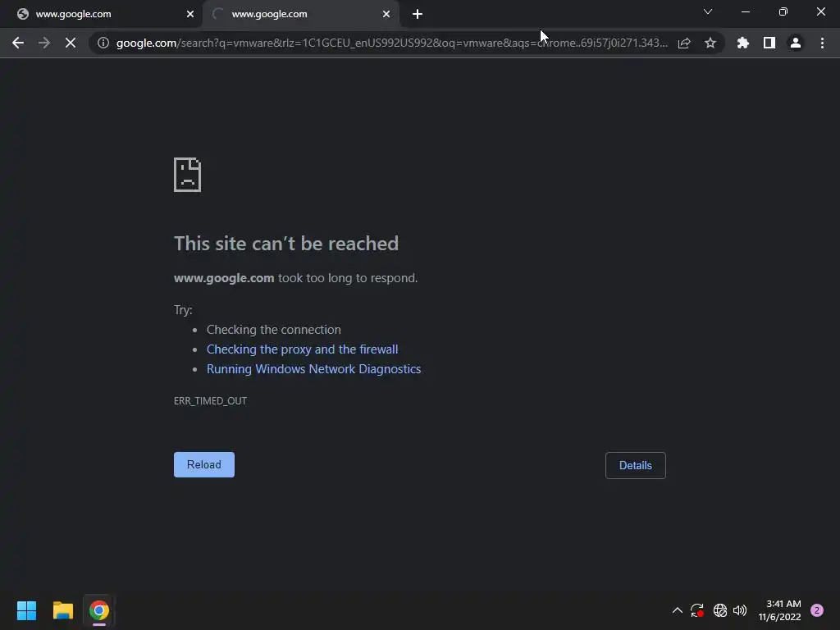The image size is (840, 630).
Task: Open the Windows Start menu
Action: click(x=26, y=610)
